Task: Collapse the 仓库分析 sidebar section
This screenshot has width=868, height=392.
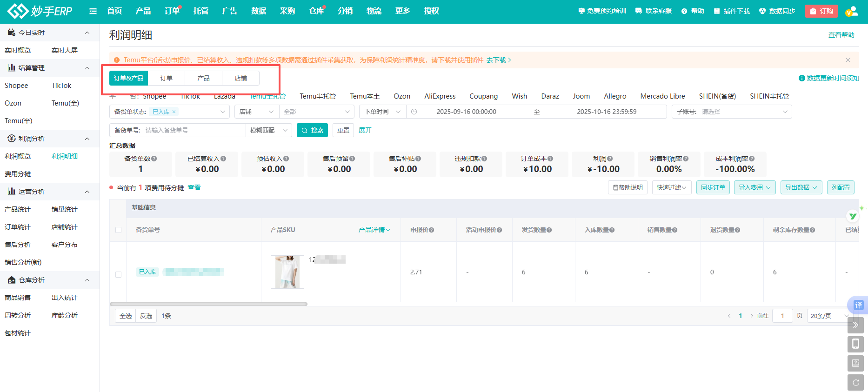Action: tap(87, 280)
